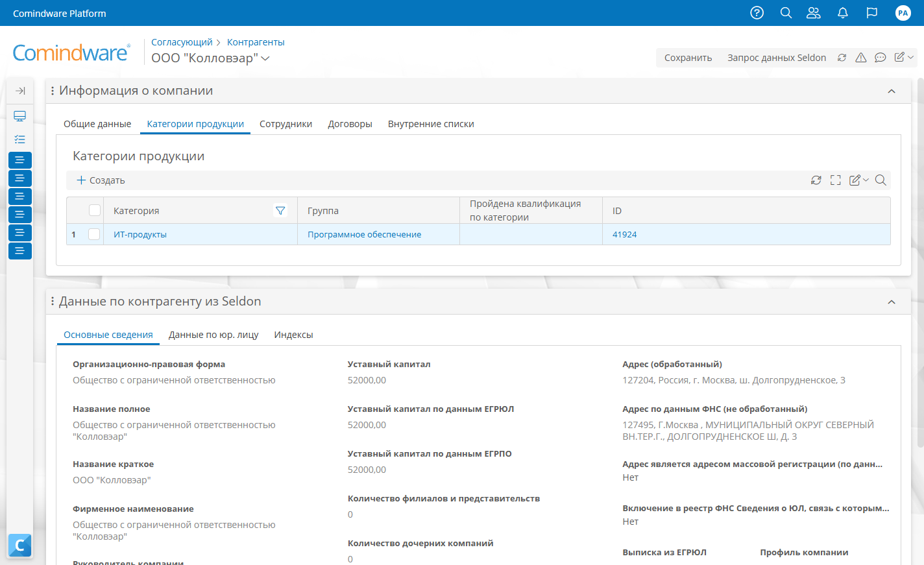Image resolution: width=924 pixels, height=565 pixels.
Task: Open the comments speech bubble icon
Action: tap(881, 58)
